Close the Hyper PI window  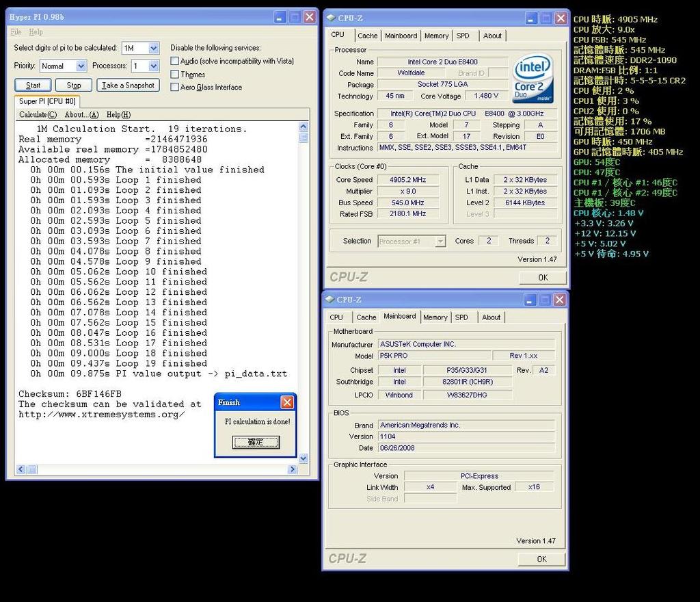310,17
